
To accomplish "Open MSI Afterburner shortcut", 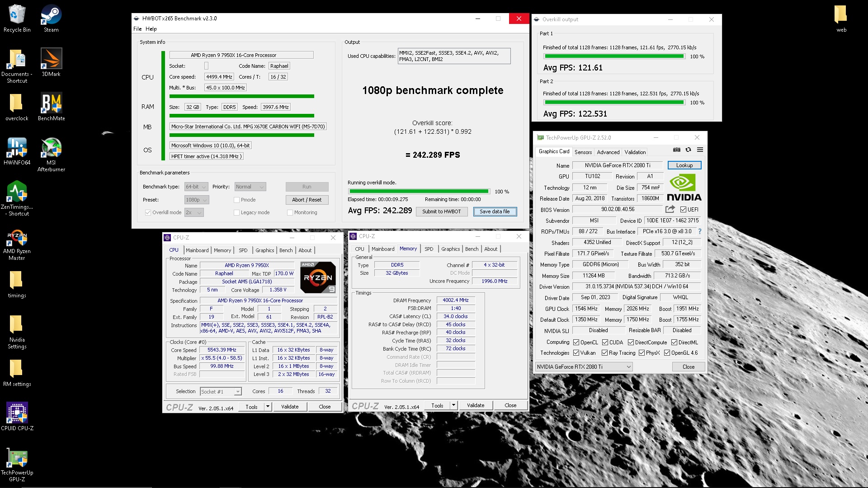I will [51, 155].
